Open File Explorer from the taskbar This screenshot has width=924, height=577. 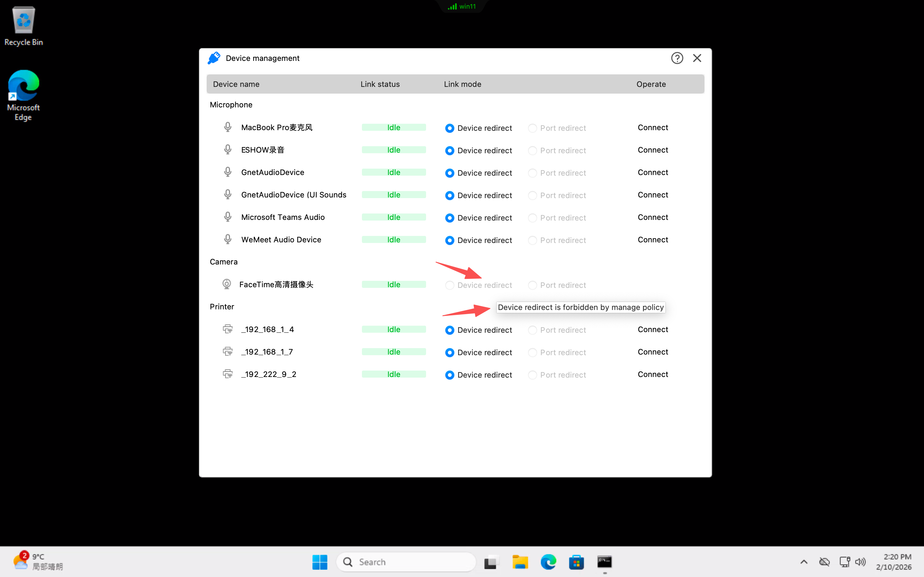tap(520, 562)
